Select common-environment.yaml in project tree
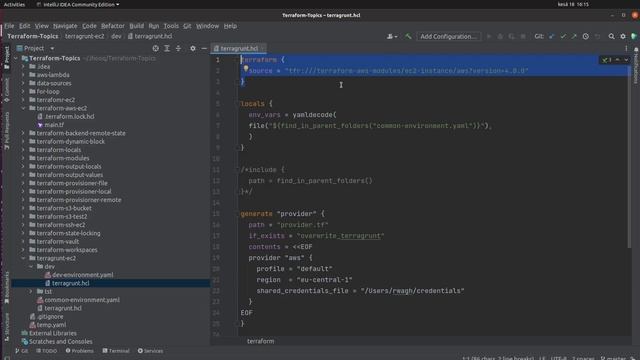Image resolution: width=640 pixels, height=360 pixels. click(x=82, y=300)
